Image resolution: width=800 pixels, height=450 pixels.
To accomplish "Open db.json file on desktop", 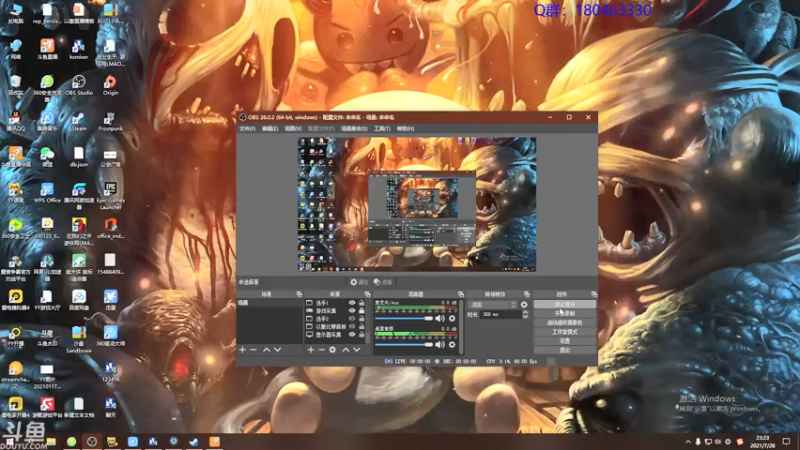I will (79, 158).
